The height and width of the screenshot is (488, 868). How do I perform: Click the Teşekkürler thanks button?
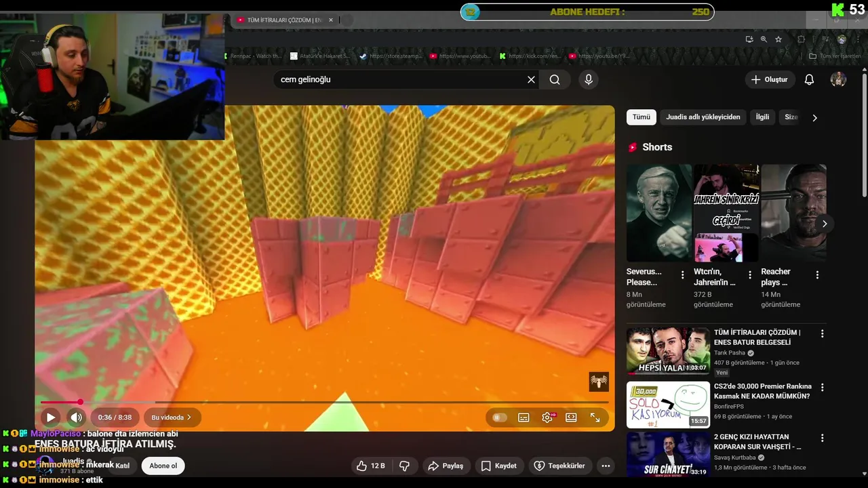coord(559,466)
